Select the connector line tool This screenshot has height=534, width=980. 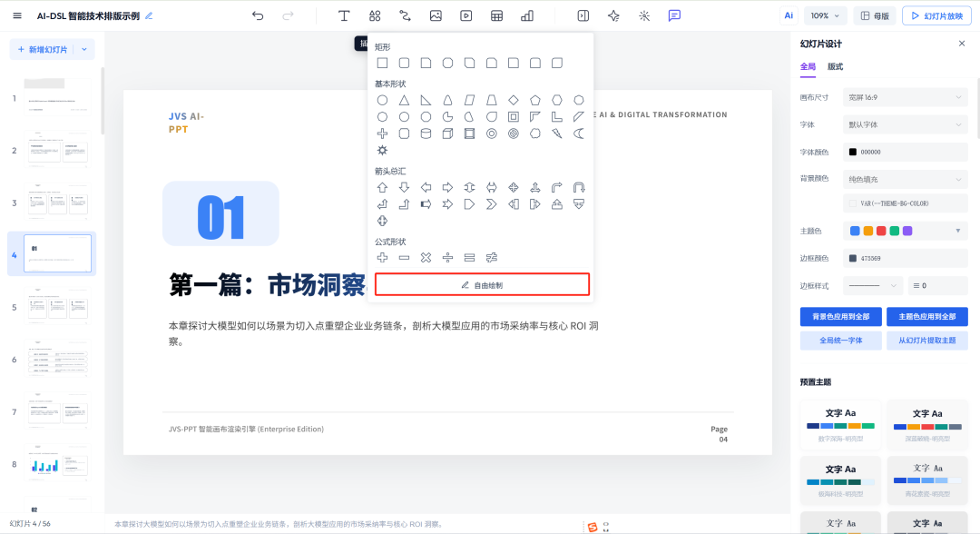(x=405, y=15)
